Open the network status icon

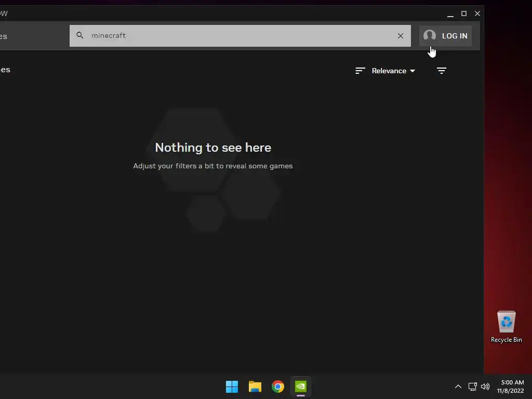coord(472,387)
